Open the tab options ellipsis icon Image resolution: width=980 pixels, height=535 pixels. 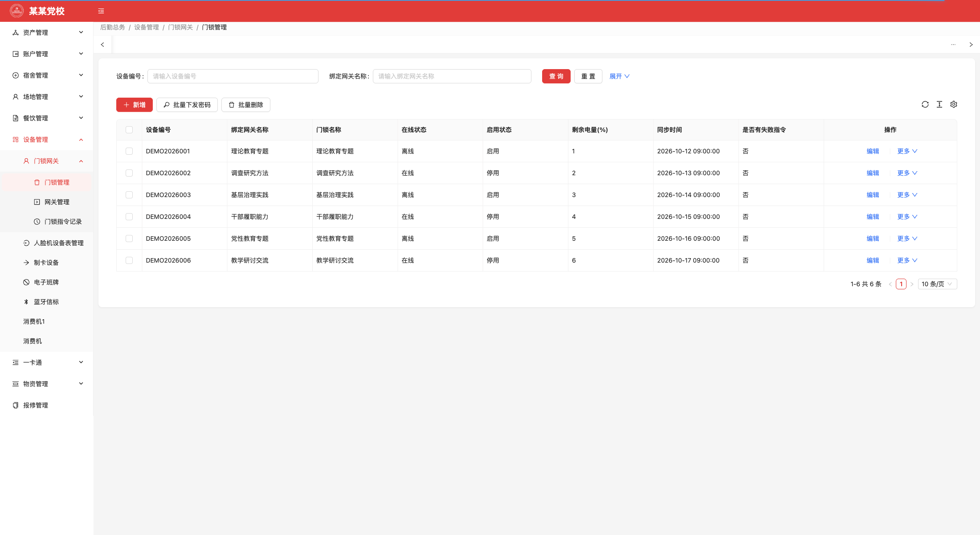(953, 45)
